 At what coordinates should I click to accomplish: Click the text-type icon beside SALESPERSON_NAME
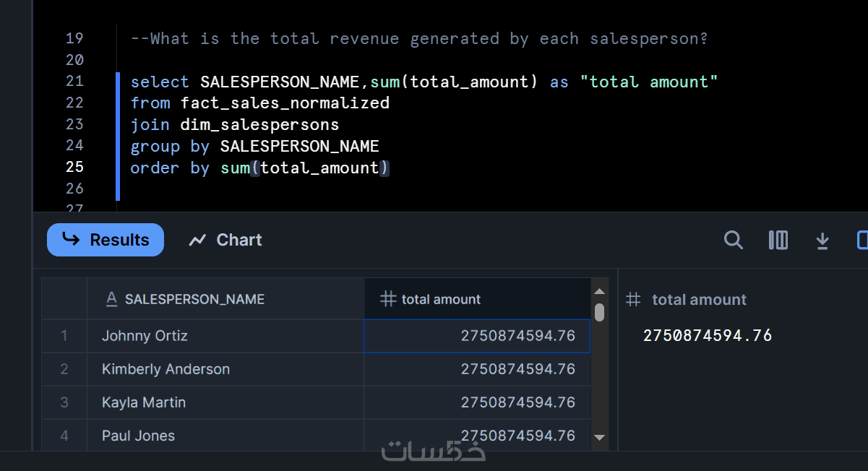tap(111, 299)
